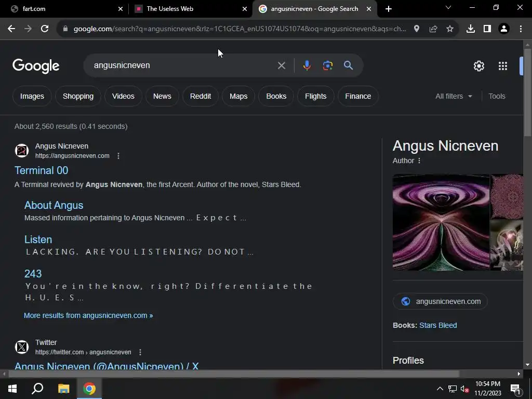532x399 pixels.
Task: Open the Listen sitelink
Action: (38, 240)
